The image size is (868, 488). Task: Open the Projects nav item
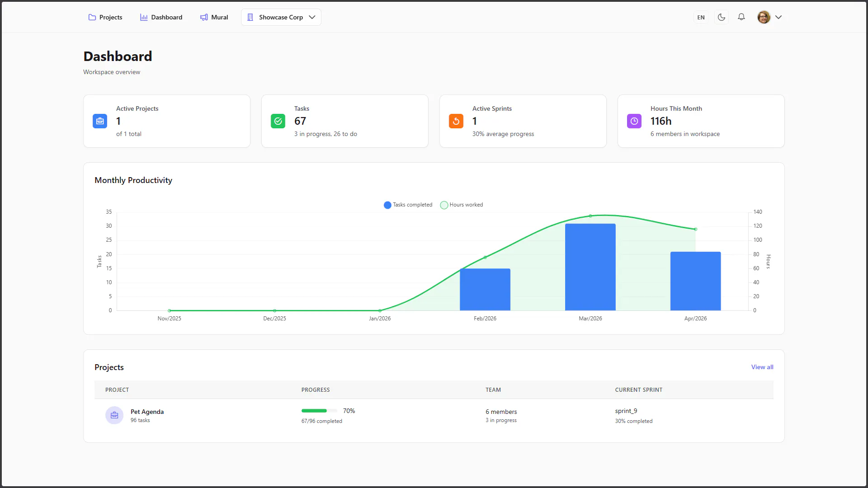click(105, 17)
